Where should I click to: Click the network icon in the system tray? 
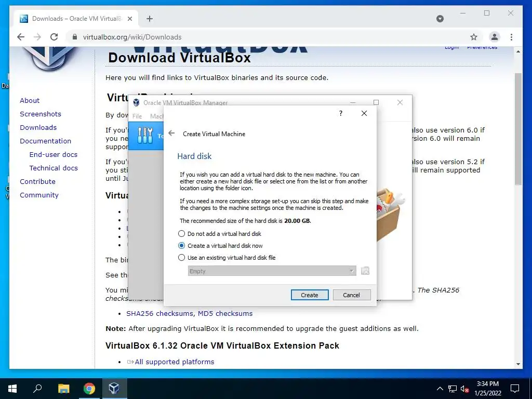[x=453, y=389]
